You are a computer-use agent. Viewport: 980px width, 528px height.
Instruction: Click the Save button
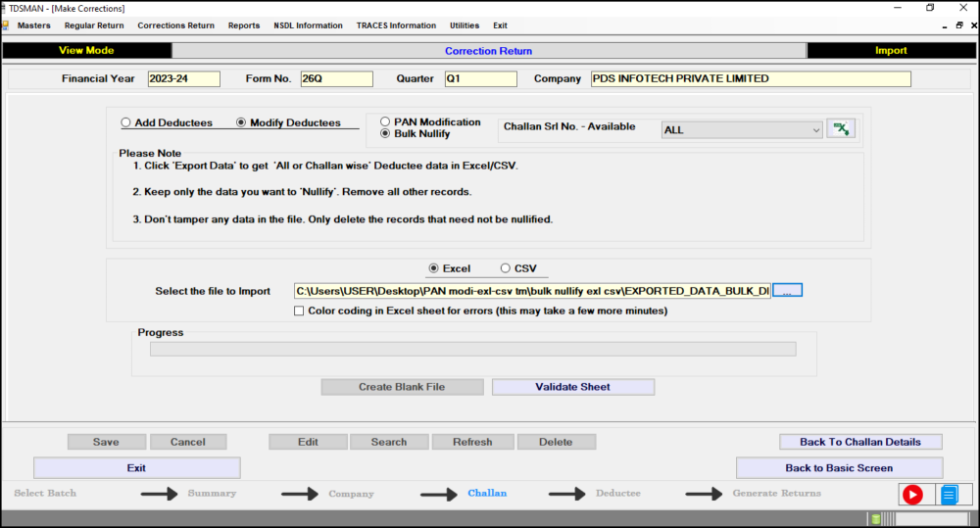(106, 442)
